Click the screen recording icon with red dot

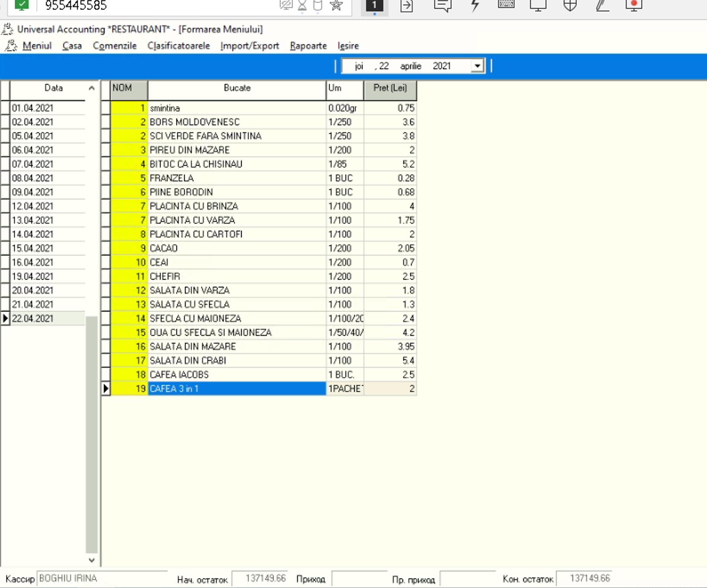[634, 6]
